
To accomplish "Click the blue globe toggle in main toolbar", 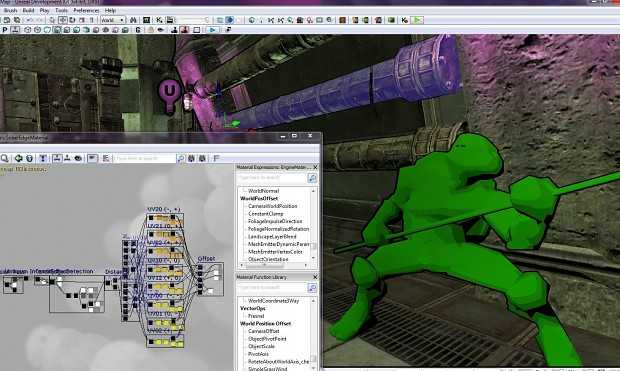I will pyautogui.click(x=230, y=20).
